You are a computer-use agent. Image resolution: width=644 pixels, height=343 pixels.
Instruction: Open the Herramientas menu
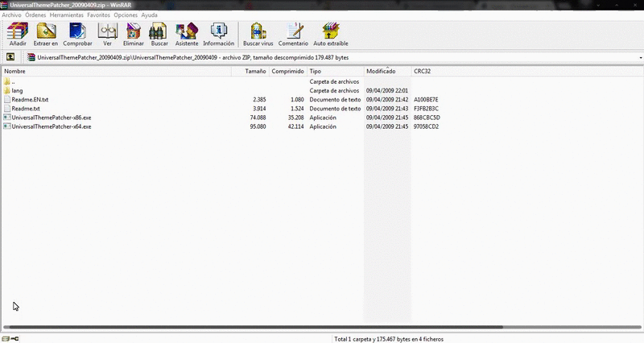67,14
